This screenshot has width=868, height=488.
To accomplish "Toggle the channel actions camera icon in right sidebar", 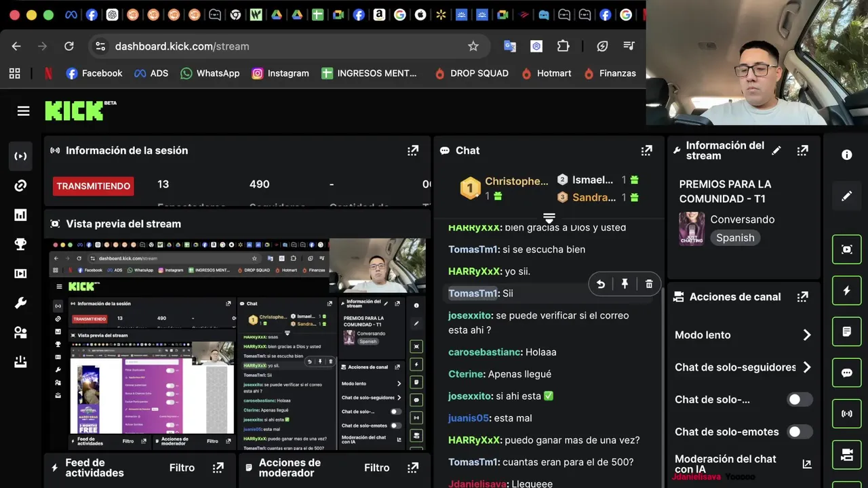I will pyautogui.click(x=847, y=455).
